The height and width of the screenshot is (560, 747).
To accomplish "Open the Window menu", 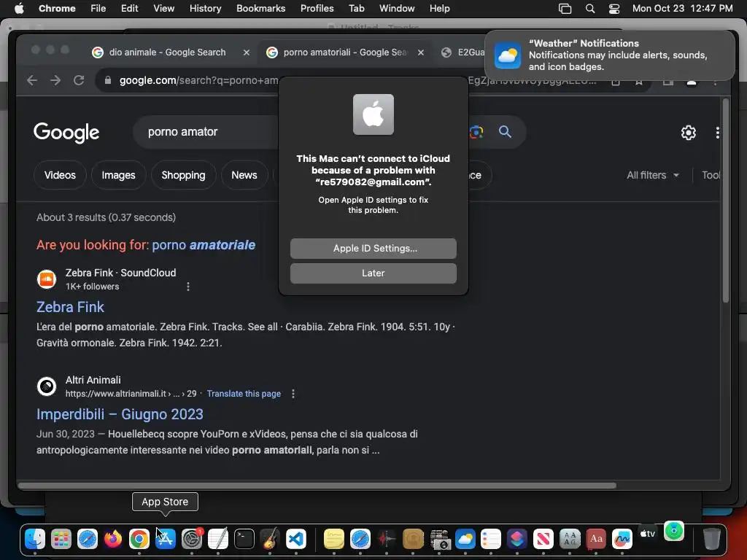I will 397,9.
